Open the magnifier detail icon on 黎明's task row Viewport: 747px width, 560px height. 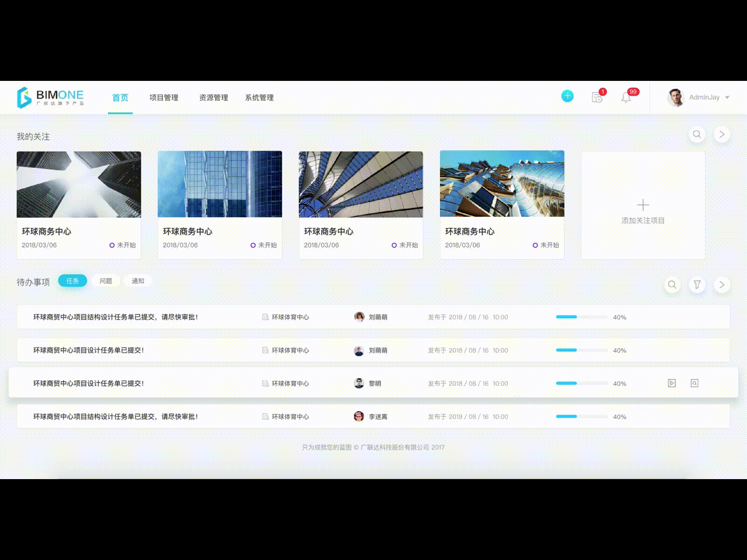pyautogui.click(x=695, y=383)
